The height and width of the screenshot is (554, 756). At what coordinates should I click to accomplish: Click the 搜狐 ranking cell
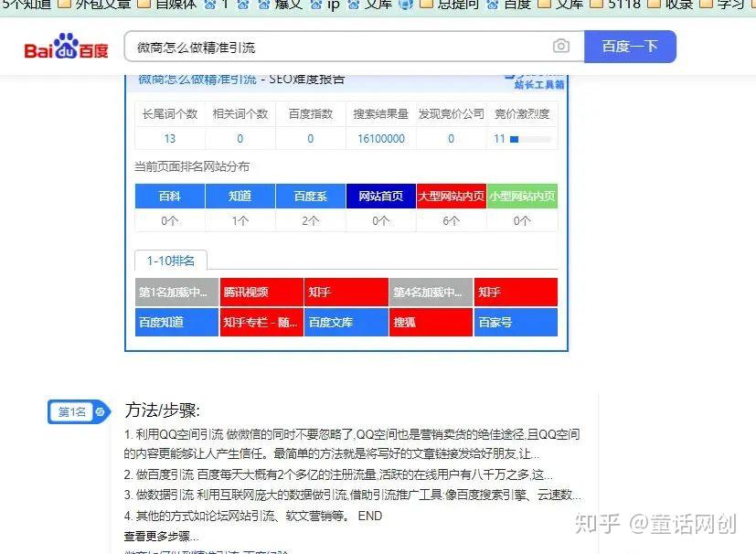pos(431,322)
